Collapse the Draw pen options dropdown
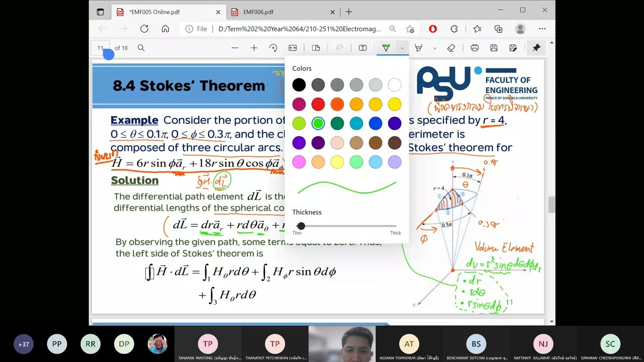The width and height of the screenshot is (644, 362). click(x=402, y=48)
